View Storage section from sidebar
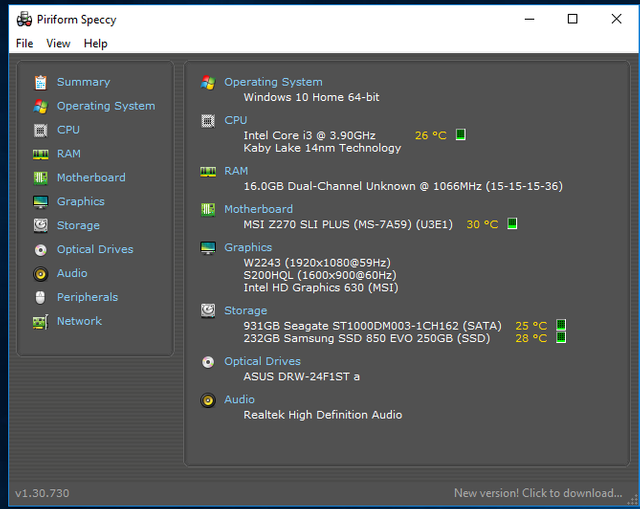This screenshot has height=509, width=640. click(x=78, y=225)
